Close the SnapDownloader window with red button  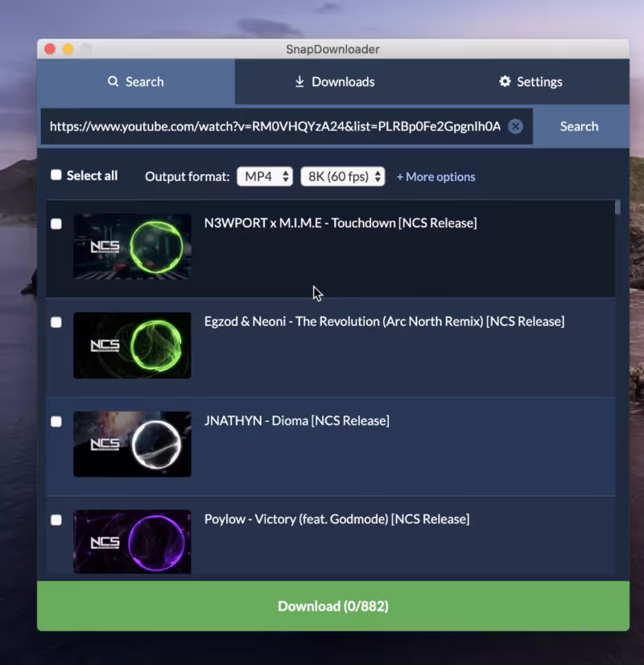pos(50,49)
